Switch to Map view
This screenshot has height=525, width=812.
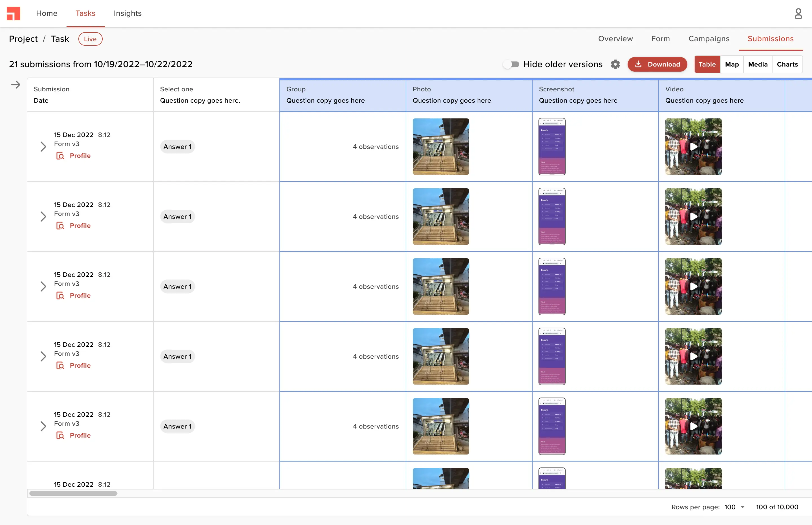(732, 64)
